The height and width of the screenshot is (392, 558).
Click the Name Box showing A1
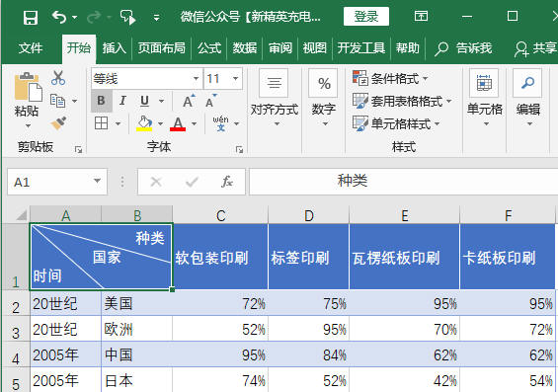(x=49, y=182)
